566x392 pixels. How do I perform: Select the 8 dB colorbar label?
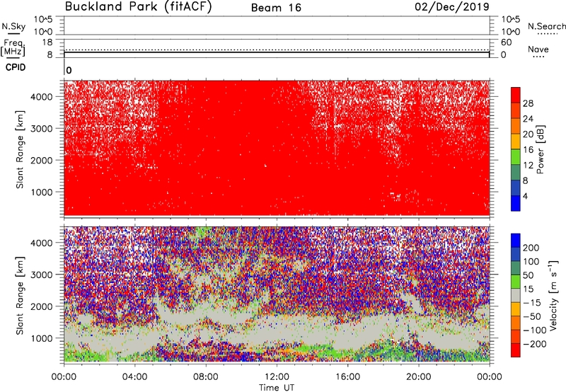[525, 180]
